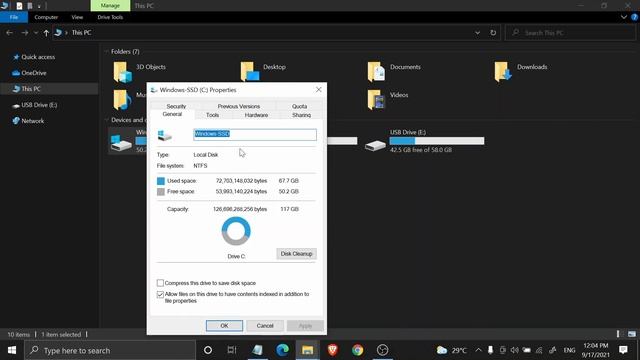
Task: Switch to the Previous Versions tab
Action: tap(239, 106)
